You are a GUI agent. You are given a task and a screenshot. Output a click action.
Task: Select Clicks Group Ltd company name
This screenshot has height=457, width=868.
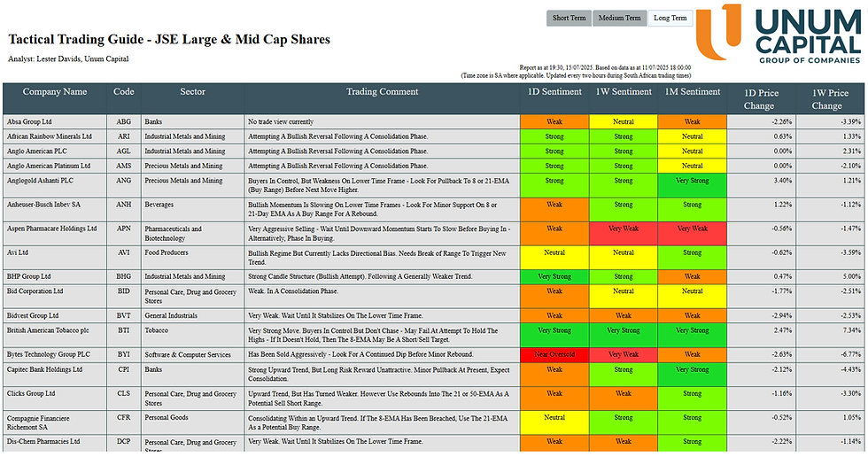pos(31,393)
